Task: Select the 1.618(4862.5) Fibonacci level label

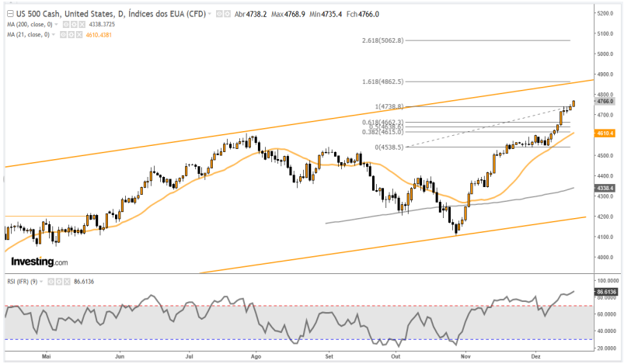Action: [382, 81]
